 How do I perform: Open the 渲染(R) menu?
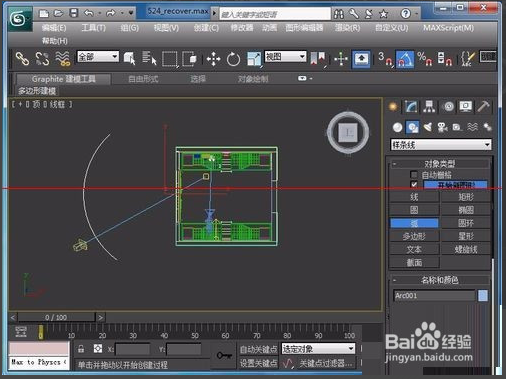pos(347,28)
